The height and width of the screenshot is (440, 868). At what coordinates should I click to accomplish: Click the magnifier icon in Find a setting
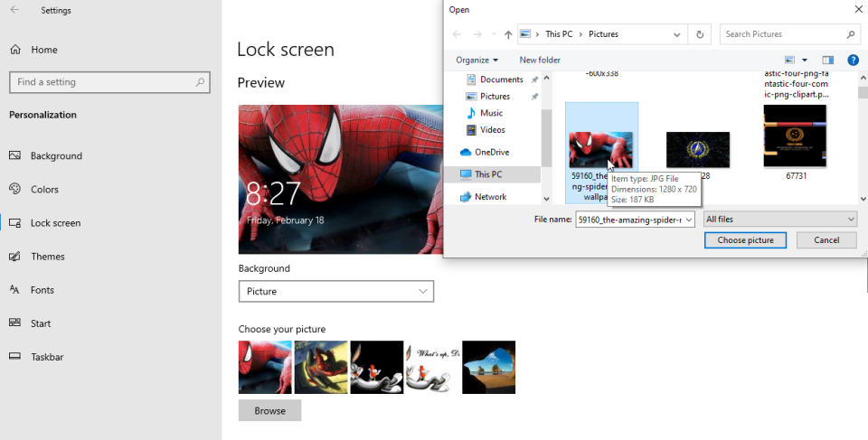(200, 82)
